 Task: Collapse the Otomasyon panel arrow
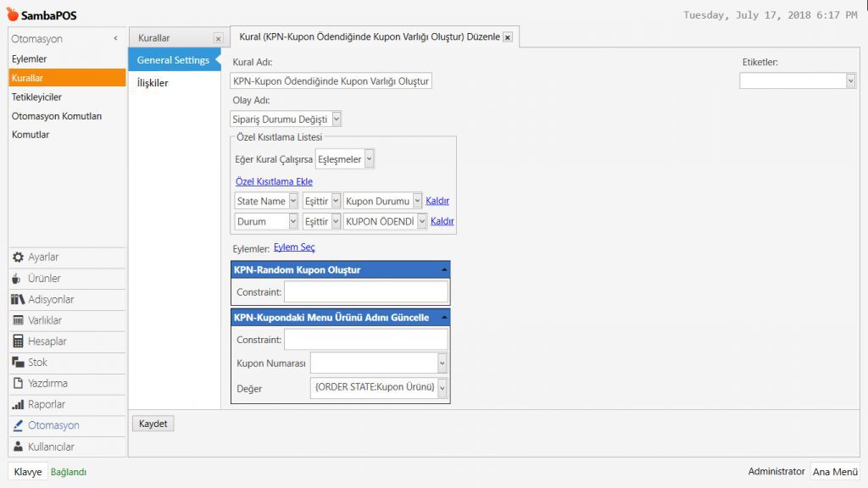[115, 39]
